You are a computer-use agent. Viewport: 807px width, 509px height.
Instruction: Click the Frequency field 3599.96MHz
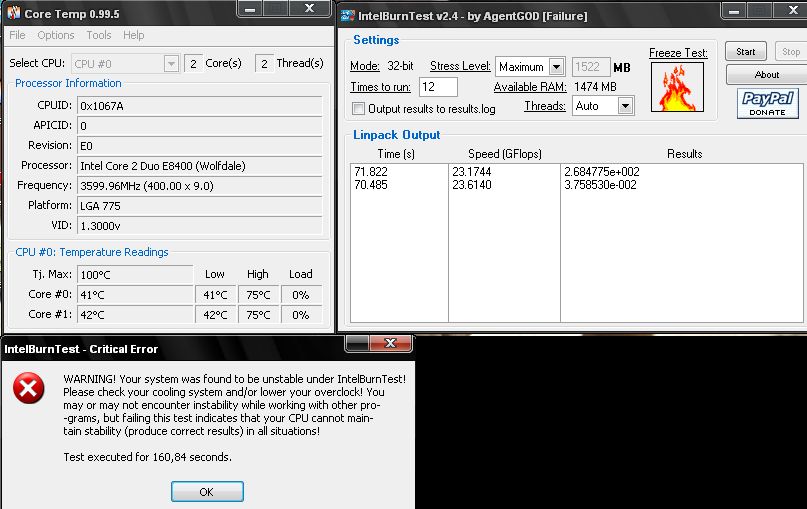[200, 186]
